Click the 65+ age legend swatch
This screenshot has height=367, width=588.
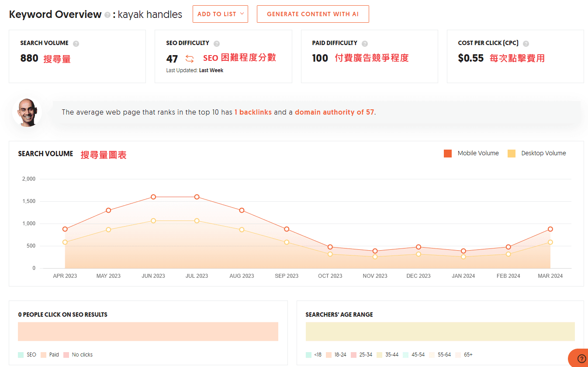coord(458,355)
